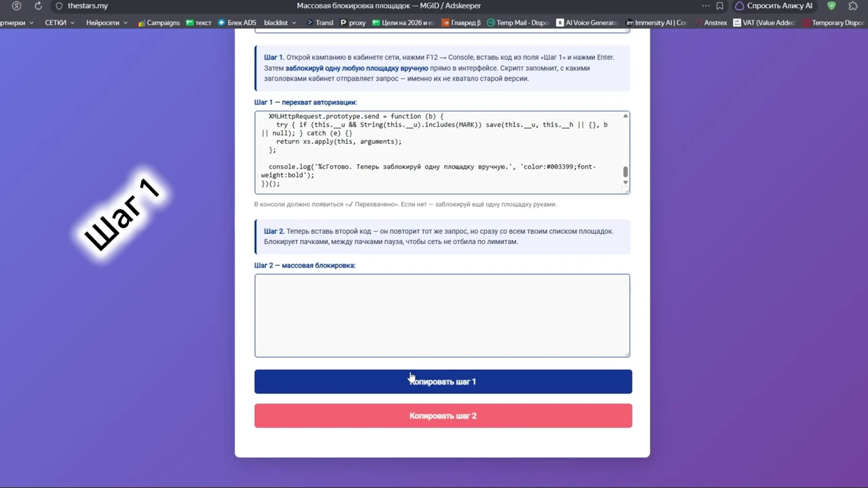Expand the 'СЕТКИ' bookmarks folder
The width and height of the screenshot is (868, 488).
pyautogui.click(x=60, y=23)
